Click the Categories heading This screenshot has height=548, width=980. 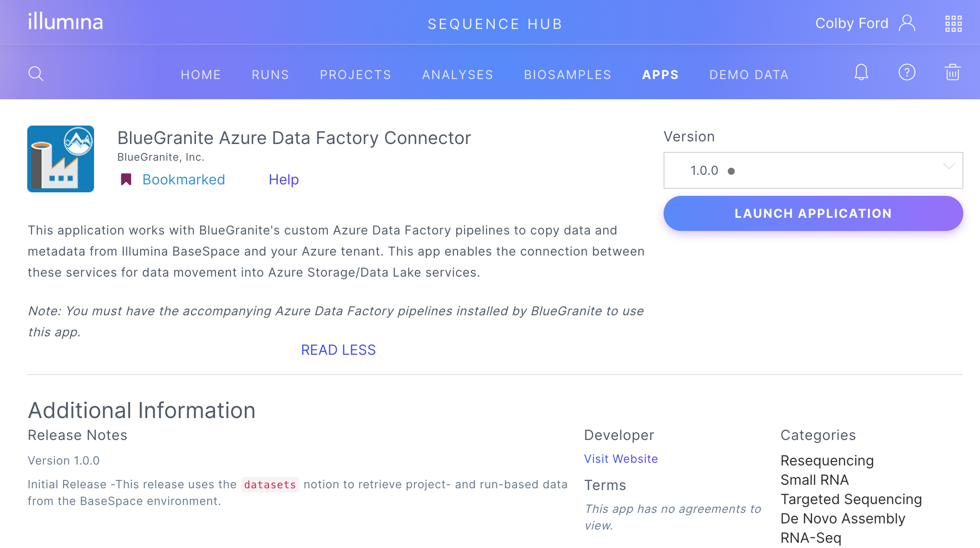(x=818, y=435)
